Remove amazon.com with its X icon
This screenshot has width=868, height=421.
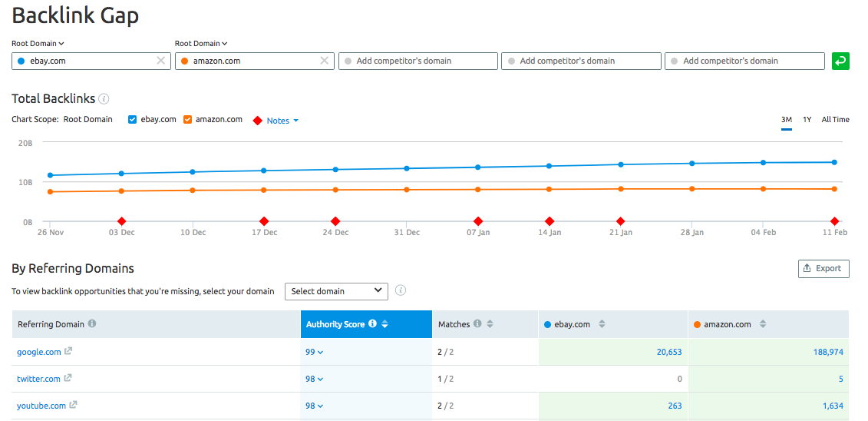tap(325, 61)
